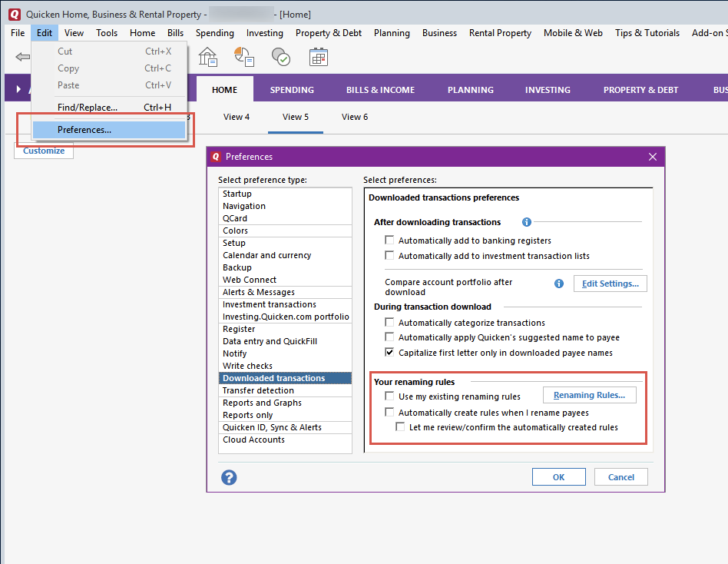Viewport: 728px width, 564px height.
Task: Click Edit Settings for account portfolio comparison
Action: pyautogui.click(x=610, y=283)
